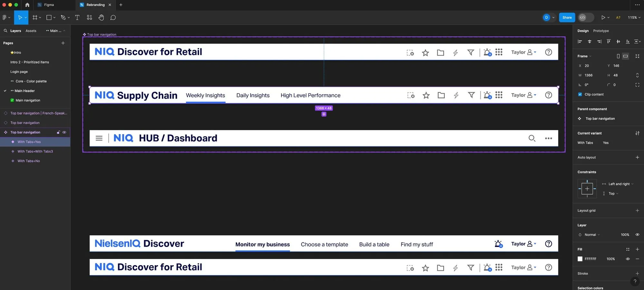This screenshot has height=290, width=644.
Task: Switch to the Layers tab
Action: click(15, 31)
